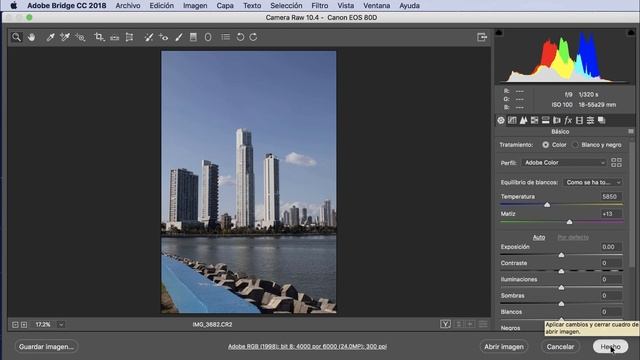This screenshot has width=640, height=360.
Task: Select the Red Eye Removal tool
Action: (164, 37)
